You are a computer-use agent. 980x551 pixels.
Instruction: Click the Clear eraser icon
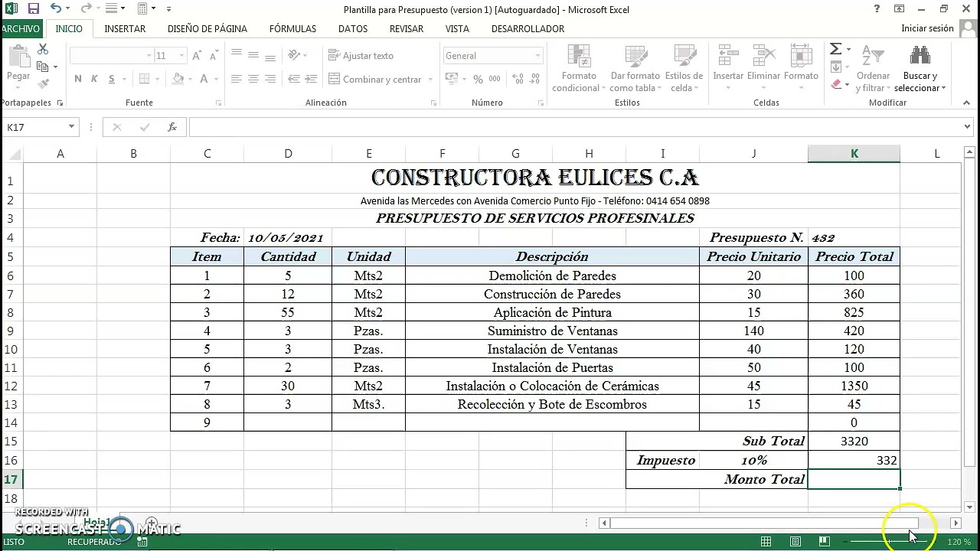pos(835,84)
